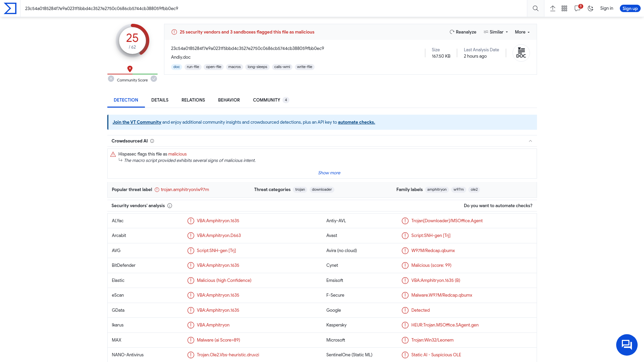Click the write-file tag
Screen dimensions: 644x362
(x=305, y=67)
